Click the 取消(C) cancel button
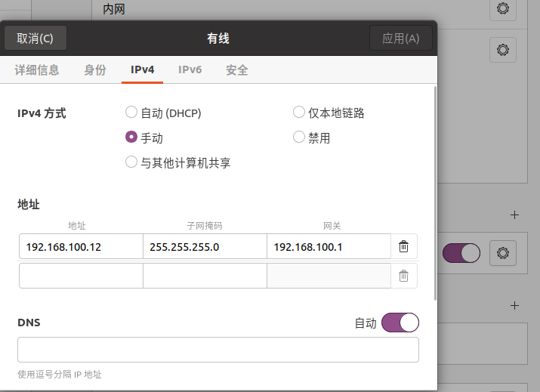This screenshot has width=540, height=392. [35, 39]
